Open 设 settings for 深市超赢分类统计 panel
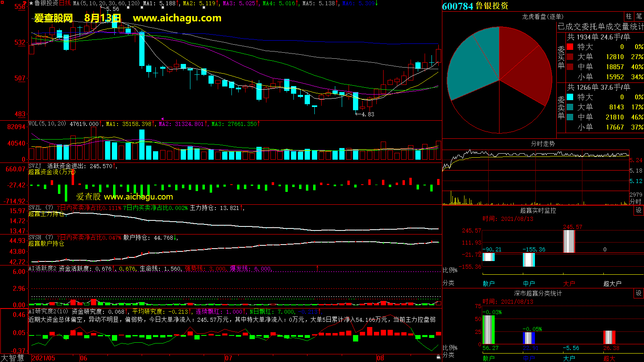This screenshot has width=644, height=362. click(x=639, y=293)
